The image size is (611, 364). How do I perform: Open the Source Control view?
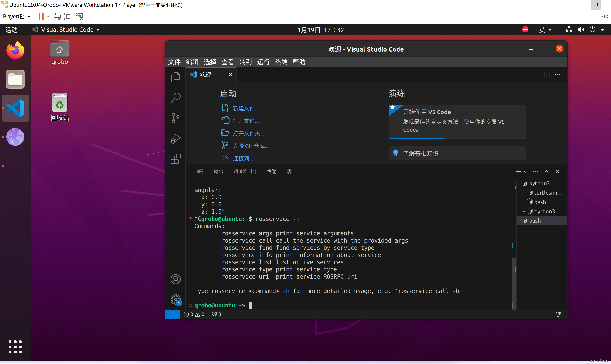[x=175, y=118]
